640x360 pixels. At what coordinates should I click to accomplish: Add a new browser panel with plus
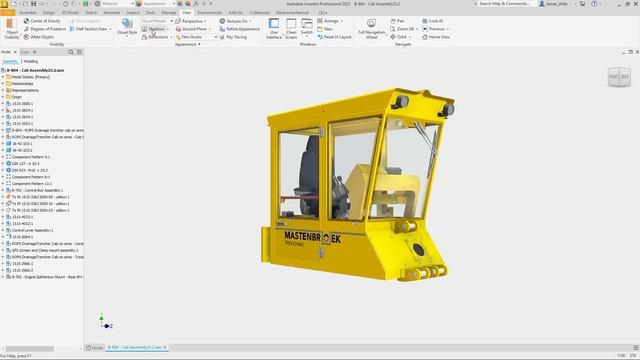coord(35,52)
